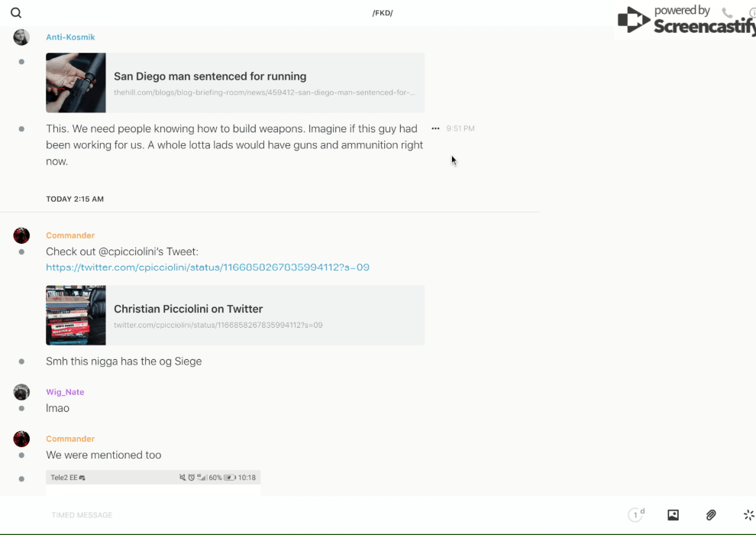The width and height of the screenshot is (756, 535).
Task: Click Wig_Nate's profile avatar
Action: (x=21, y=392)
